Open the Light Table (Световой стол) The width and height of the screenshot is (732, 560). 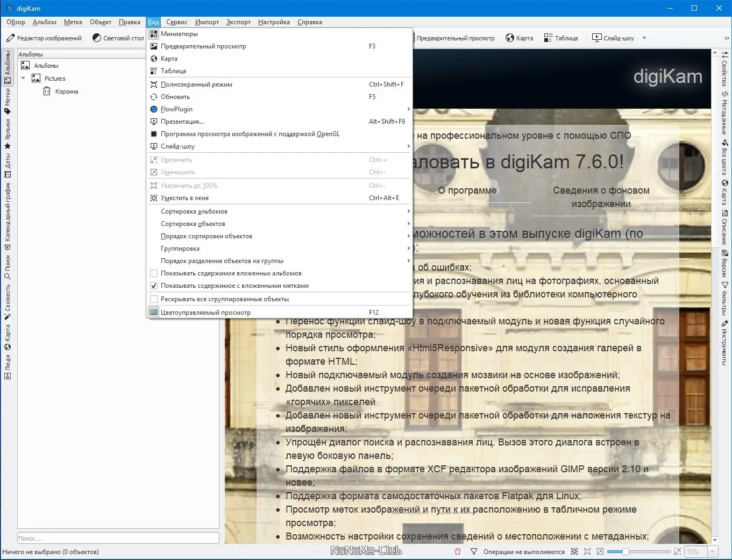tap(117, 38)
